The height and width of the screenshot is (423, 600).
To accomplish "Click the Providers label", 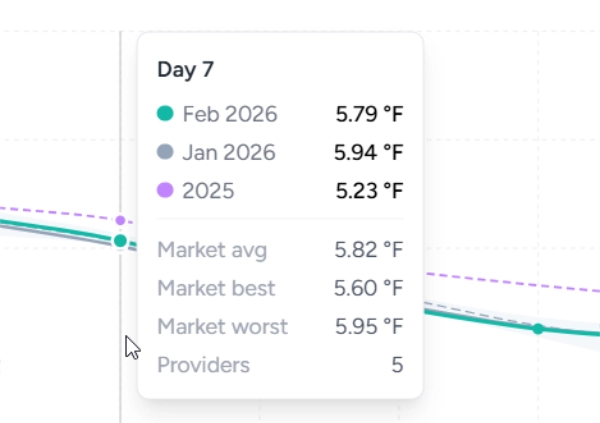I will coord(203,365).
